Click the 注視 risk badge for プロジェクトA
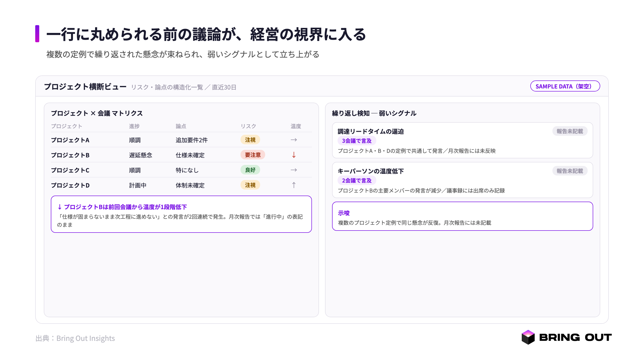This screenshot has height=362, width=644. [250, 140]
